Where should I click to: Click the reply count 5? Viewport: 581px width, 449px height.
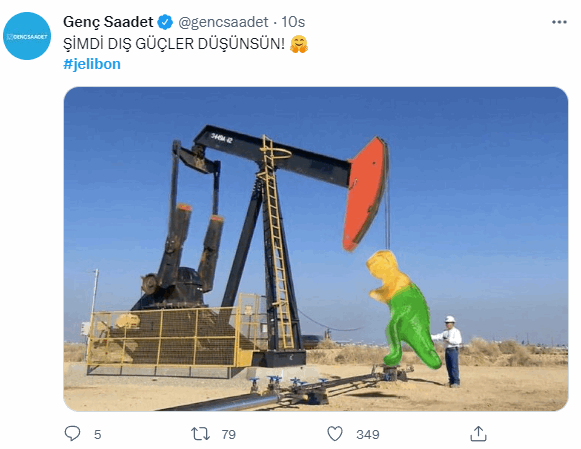tap(97, 435)
